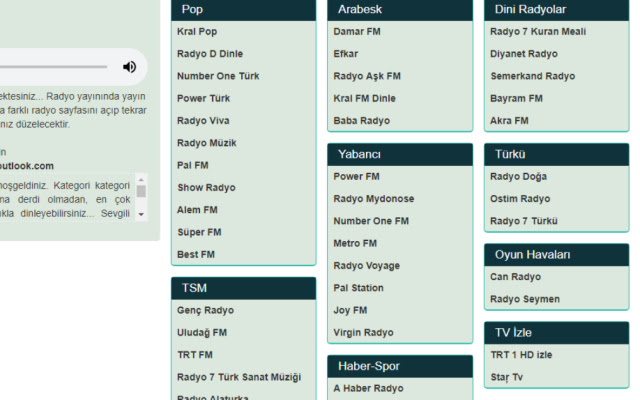Open Star Tv stream
The image size is (640, 400).
point(506,377)
